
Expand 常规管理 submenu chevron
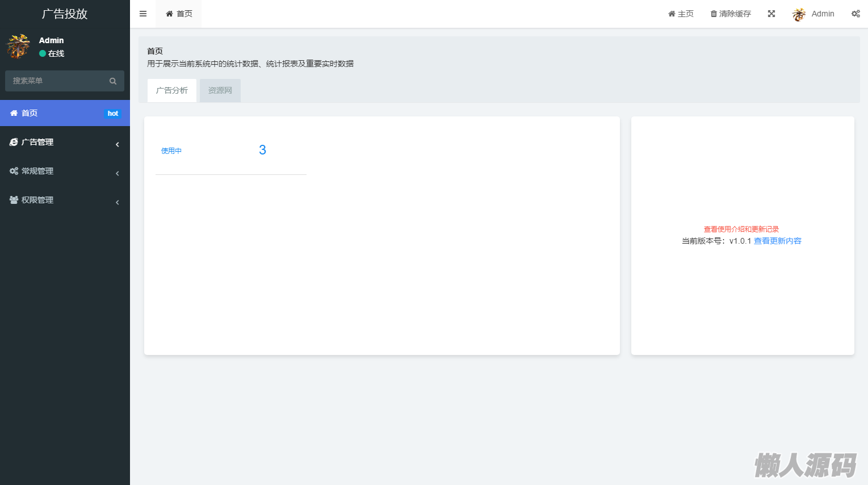pos(118,173)
